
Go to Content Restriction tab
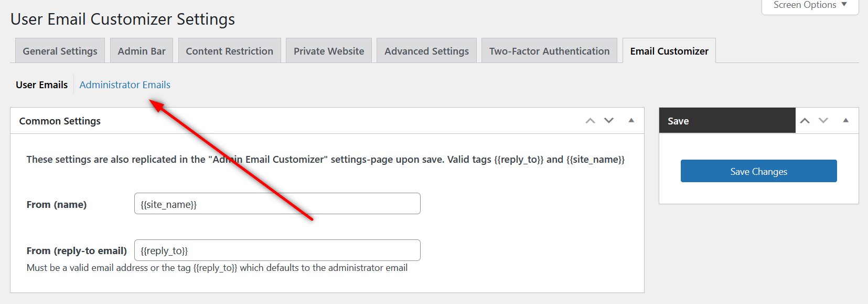229,51
